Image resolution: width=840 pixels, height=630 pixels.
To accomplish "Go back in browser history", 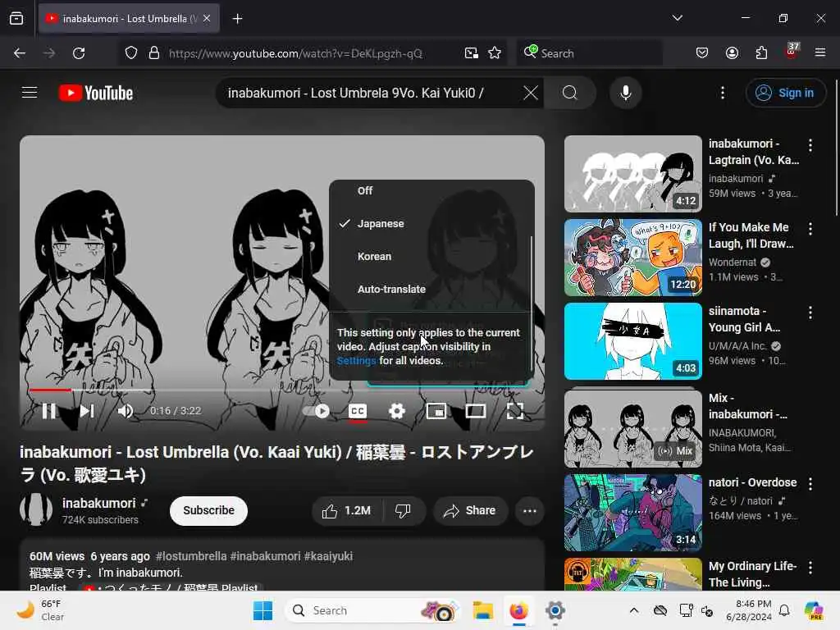I will [20, 53].
